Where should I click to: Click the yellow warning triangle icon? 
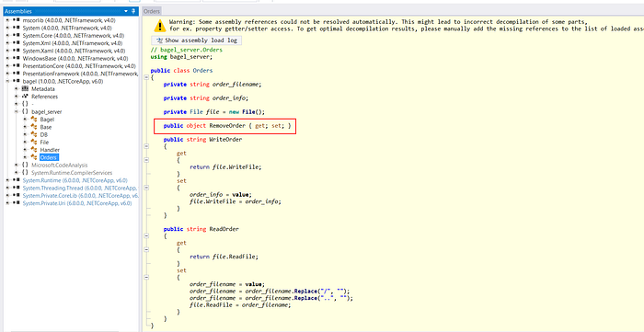160,26
